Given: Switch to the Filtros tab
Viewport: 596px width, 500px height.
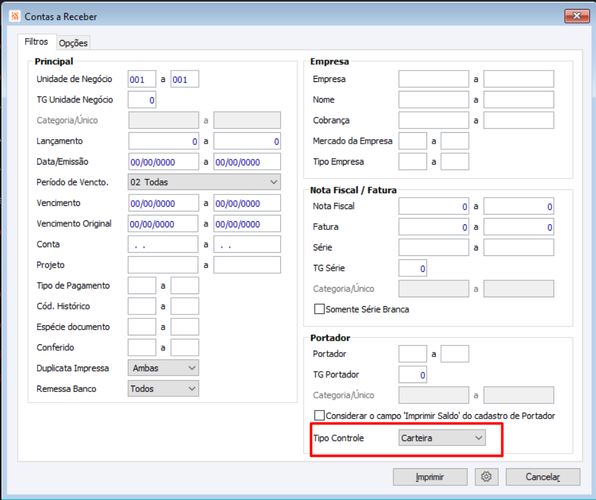Looking at the screenshot, I should pyautogui.click(x=36, y=42).
